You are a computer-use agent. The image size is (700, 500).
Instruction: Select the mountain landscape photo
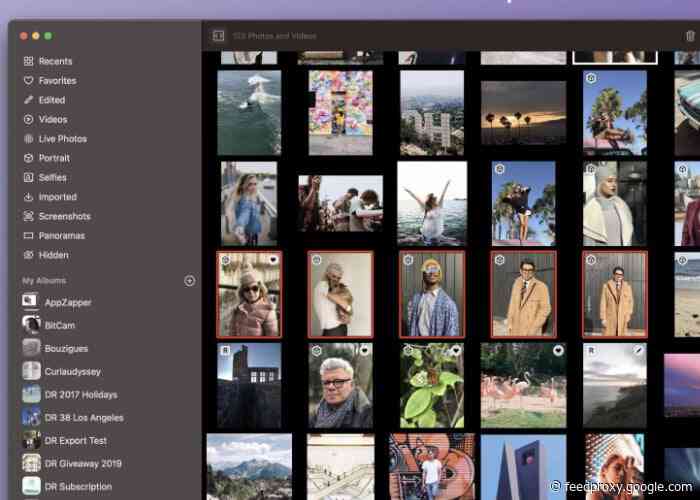(x=249, y=467)
